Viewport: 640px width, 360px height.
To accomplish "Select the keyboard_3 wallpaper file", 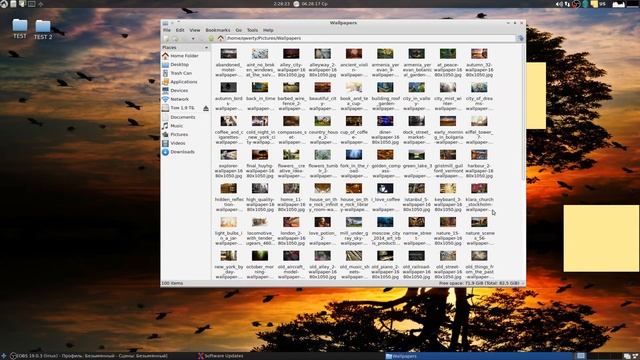I will pos(448,198).
